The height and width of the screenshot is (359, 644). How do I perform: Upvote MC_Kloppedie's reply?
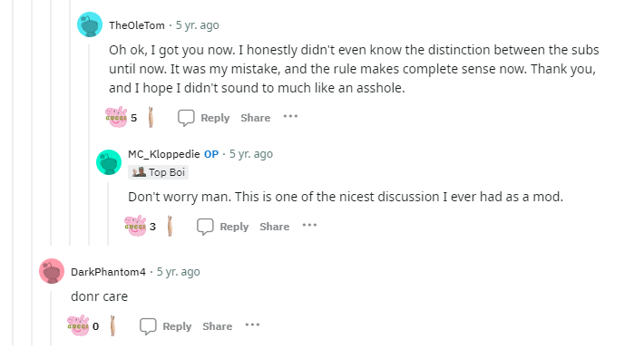point(135,226)
